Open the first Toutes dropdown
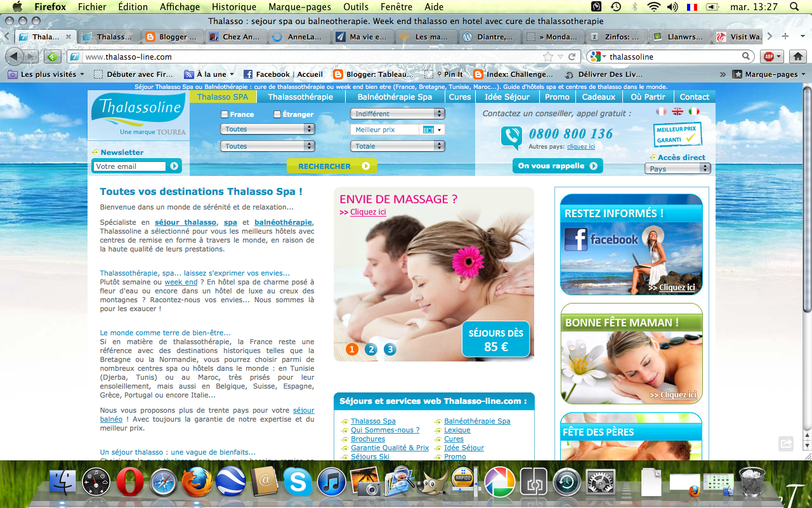The height and width of the screenshot is (508, 812). pos(268,129)
